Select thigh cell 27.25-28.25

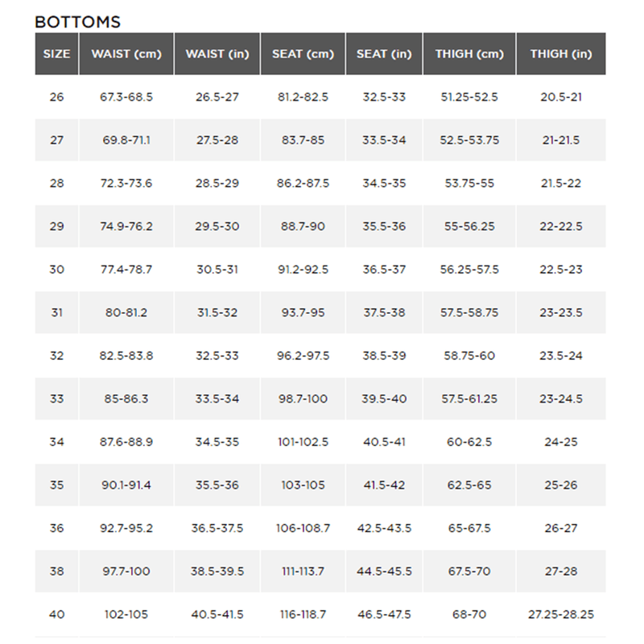(561, 614)
